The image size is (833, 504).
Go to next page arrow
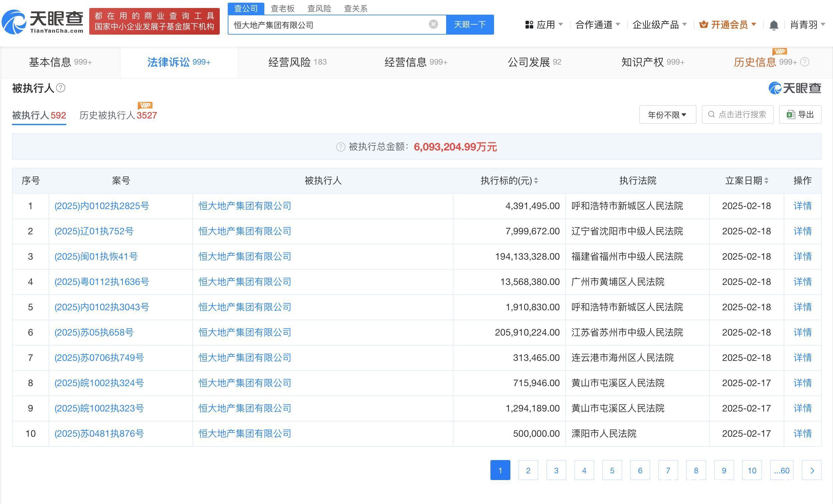click(811, 470)
